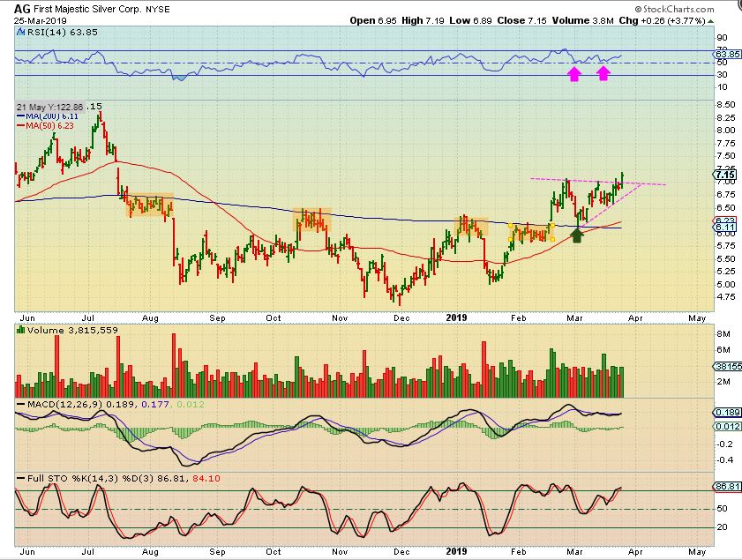Click the 7.15 last price tag
Image resolution: width=742 pixels, height=560 pixels.
(726, 175)
